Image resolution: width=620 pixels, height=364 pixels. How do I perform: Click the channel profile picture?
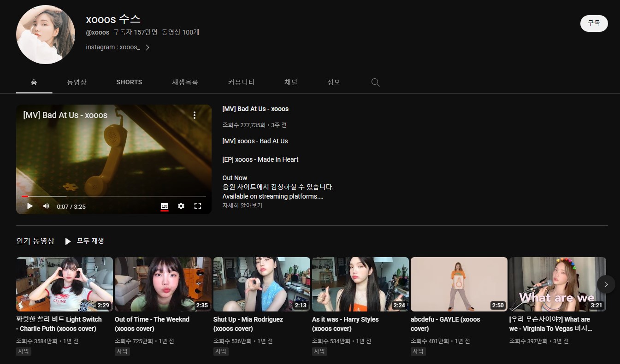[x=45, y=34]
